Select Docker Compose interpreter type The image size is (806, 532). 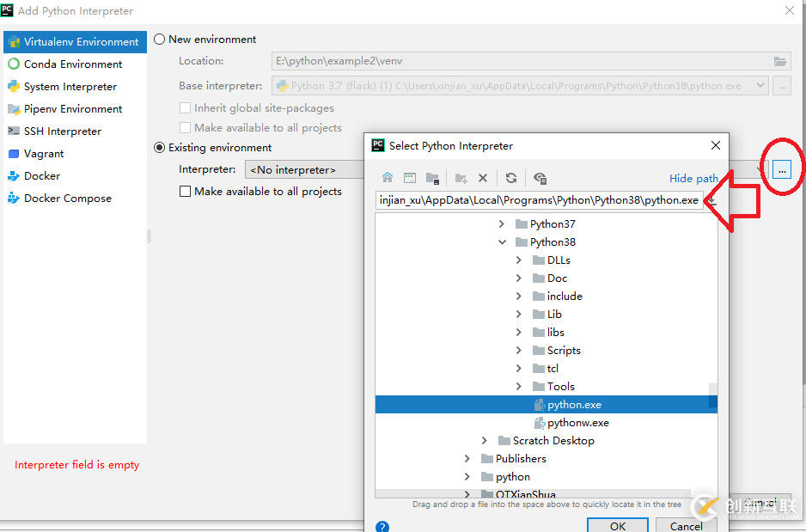pyautogui.click(x=75, y=199)
